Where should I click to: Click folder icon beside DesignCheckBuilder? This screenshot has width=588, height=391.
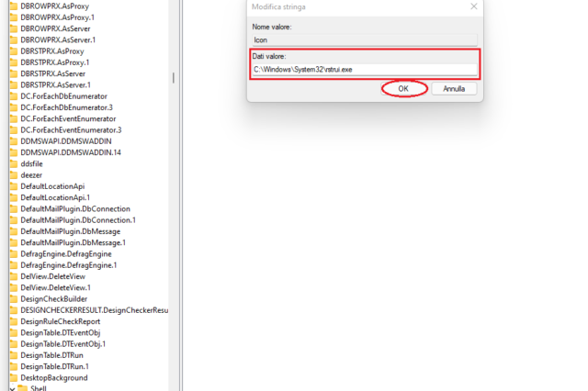pos(14,298)
